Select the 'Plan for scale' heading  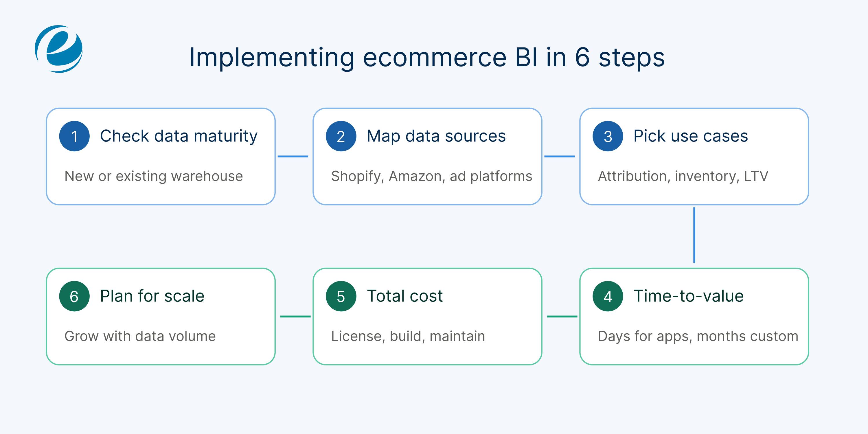(152, 296)
